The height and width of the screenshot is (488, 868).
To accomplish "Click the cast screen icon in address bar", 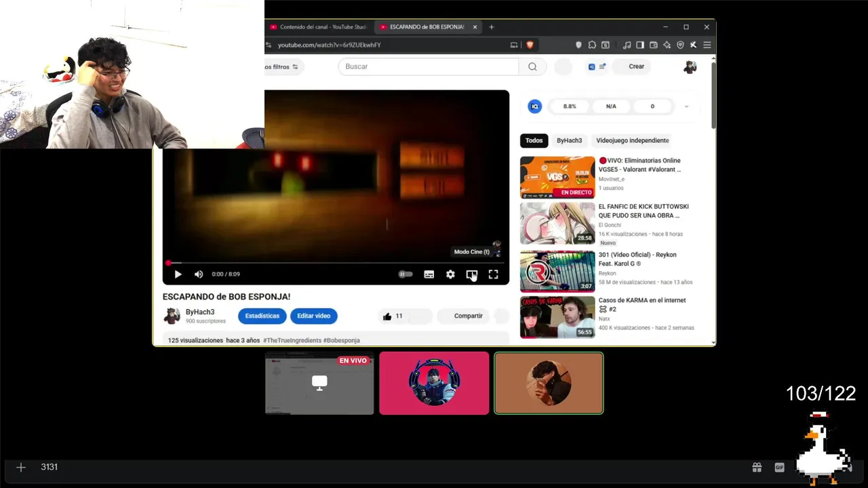I will (x=513, y=45).
